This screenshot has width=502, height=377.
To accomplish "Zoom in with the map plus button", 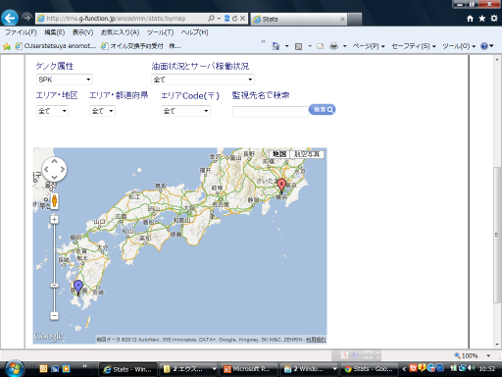I will 54,219.
